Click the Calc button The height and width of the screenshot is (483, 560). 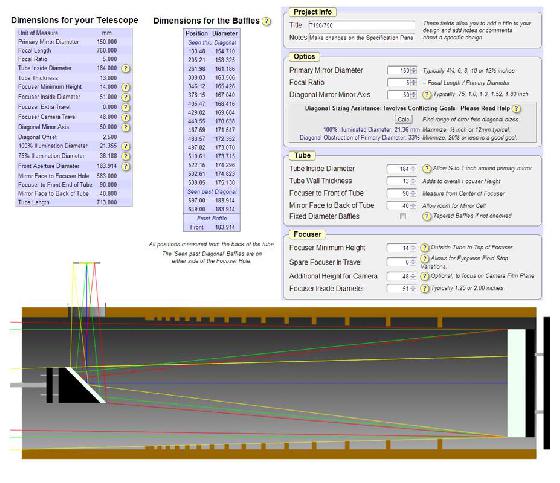404,119
